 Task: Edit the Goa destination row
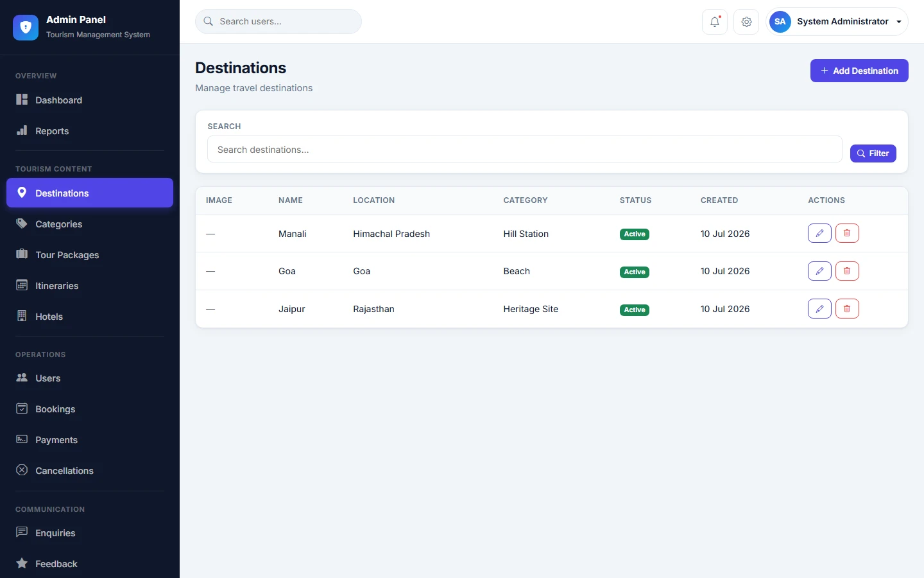819,271
